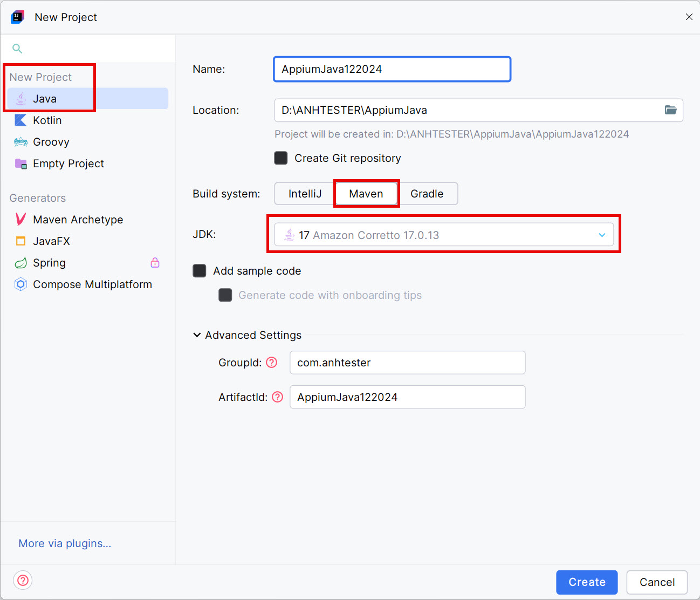
Task: Click the Spring lock icon
Action: [155, 263]
